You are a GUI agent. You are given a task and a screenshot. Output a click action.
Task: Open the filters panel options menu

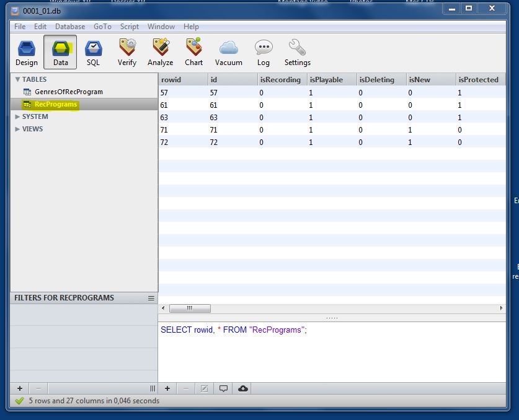pos(151,298)
